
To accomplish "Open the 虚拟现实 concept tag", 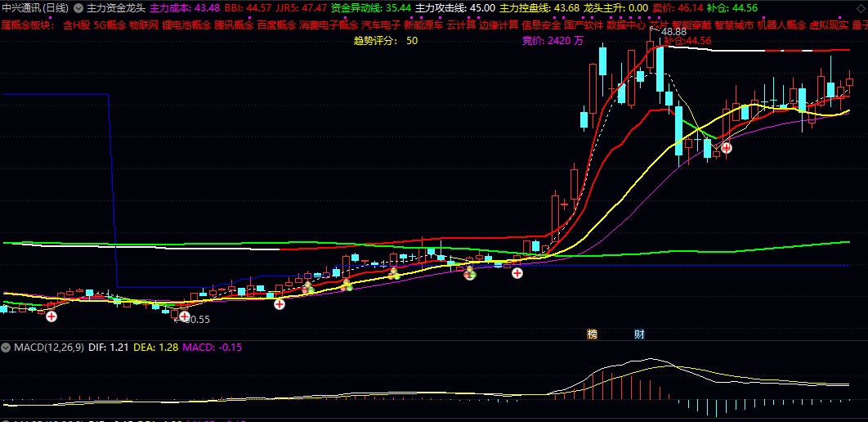I will (829, 25).
